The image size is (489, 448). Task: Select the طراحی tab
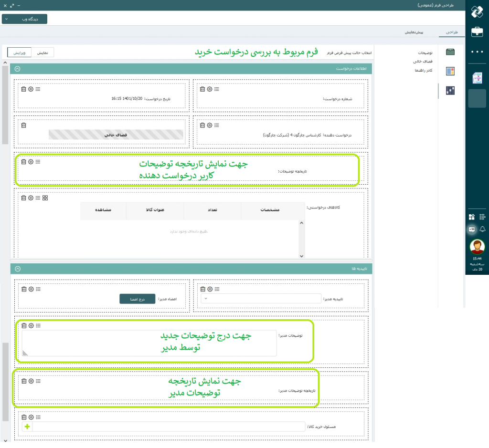pos(451,32)
